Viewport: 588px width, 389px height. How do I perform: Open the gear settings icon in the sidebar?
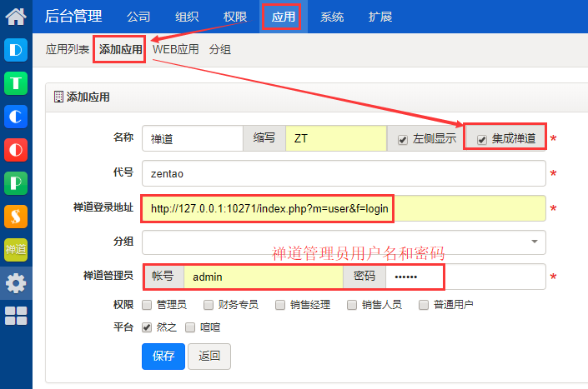pos(16,283)
